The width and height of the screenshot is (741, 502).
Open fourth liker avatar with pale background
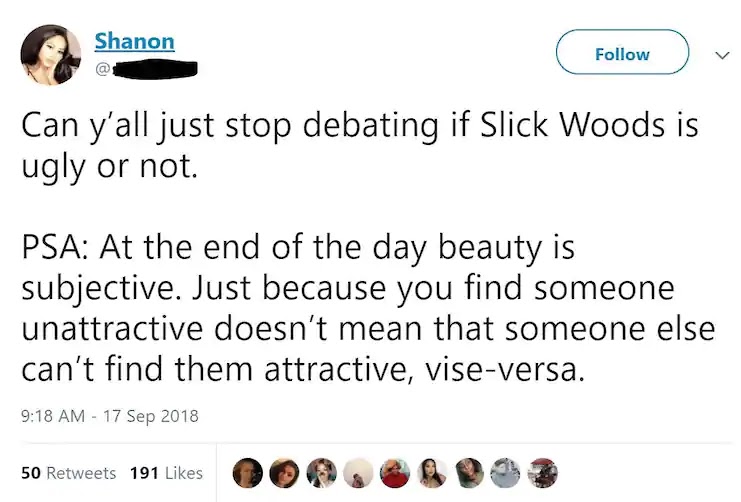[358, 473]
